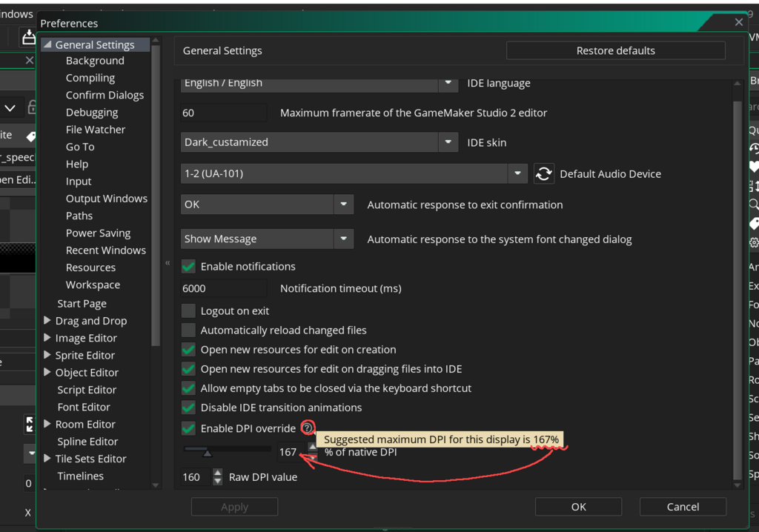Collapse the General Settings tree node

[x=47, y=44]
